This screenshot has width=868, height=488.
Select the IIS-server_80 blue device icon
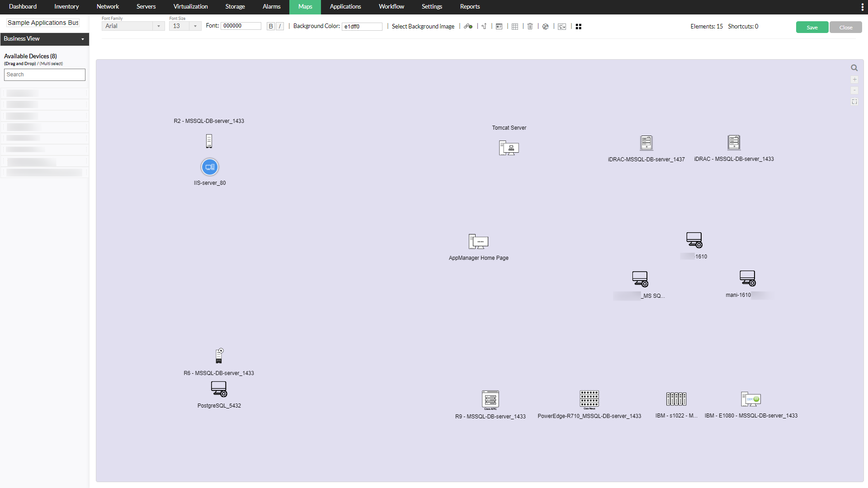coord(210,167)
